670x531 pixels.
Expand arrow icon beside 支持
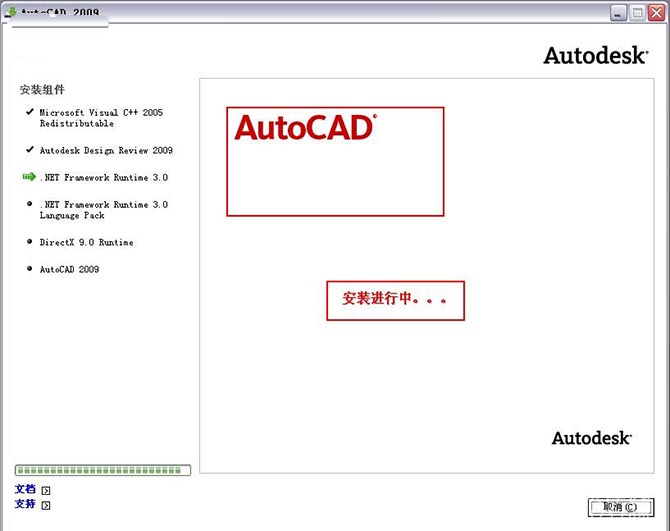46,505
